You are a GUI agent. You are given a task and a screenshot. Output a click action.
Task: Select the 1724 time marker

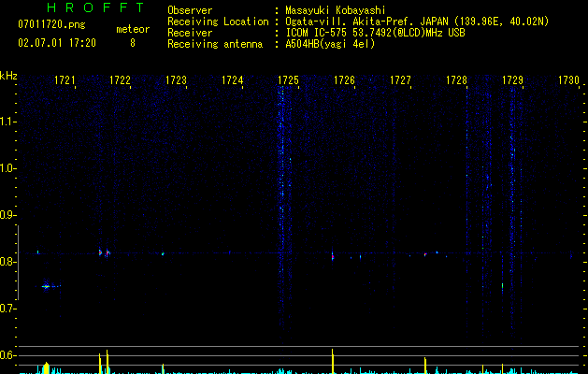232,80
